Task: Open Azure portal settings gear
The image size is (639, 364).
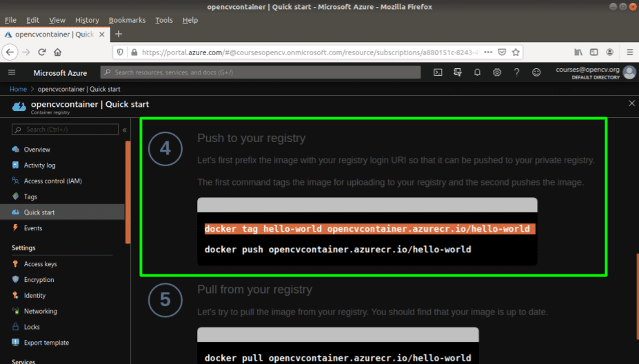Action: 497,72
